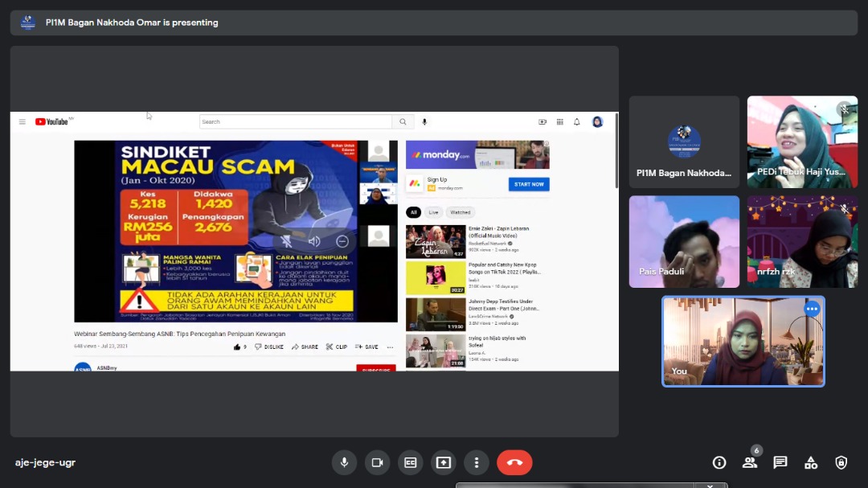This screenshot has height=488, width=868.
Task: Click the START NOW button in monday.com ad
Action: pyautogui.click(x=529, y=184)
